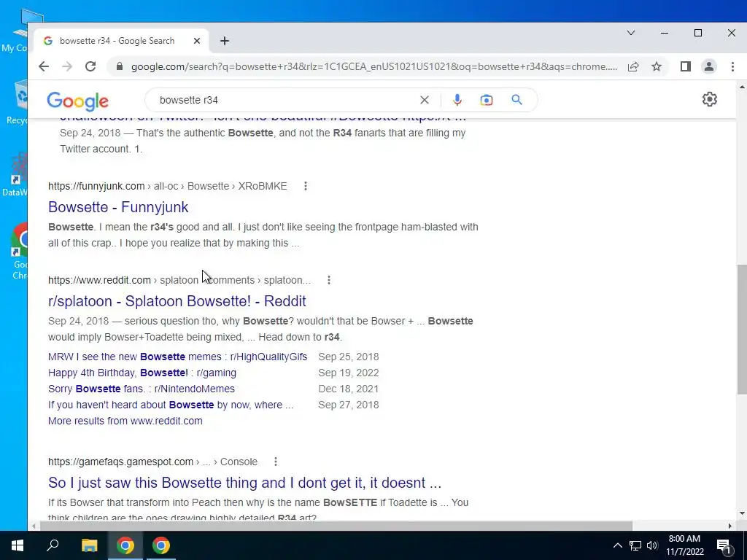
Task: Open the three-dot menu for the gamefaqs.gamespot.com result
Action: (x=275, y=462)
